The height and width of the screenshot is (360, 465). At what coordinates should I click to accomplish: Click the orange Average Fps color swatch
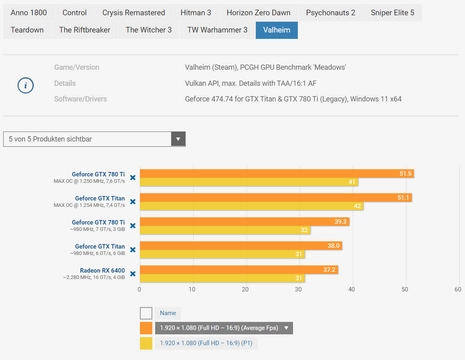point(146,328)
